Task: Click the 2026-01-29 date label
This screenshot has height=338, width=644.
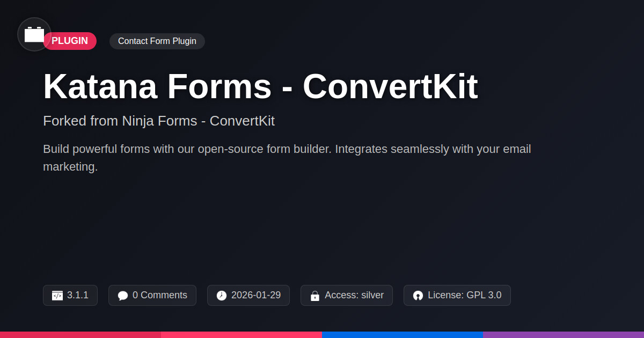Action: [256, 295]
